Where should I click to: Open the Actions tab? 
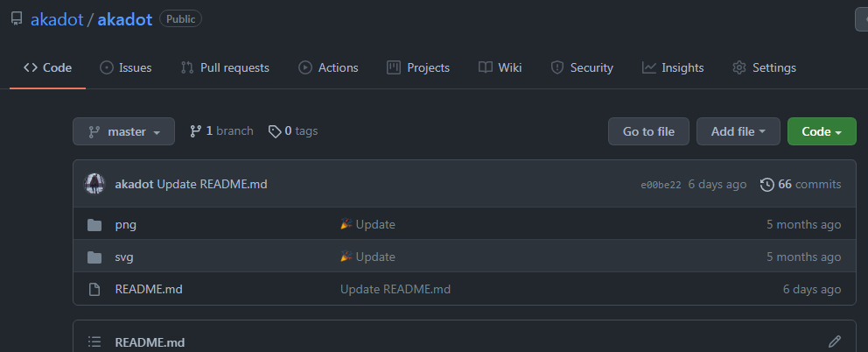(328, 67)
